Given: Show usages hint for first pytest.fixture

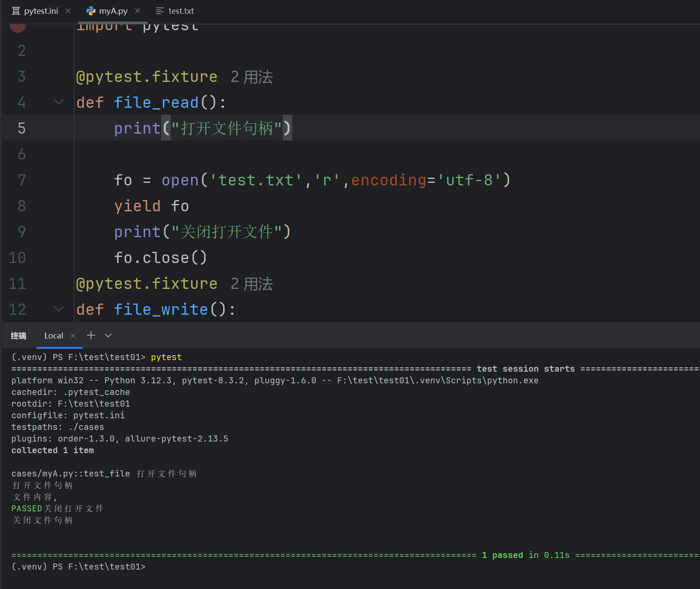Looking at the screenshot, I should [252, 77].
